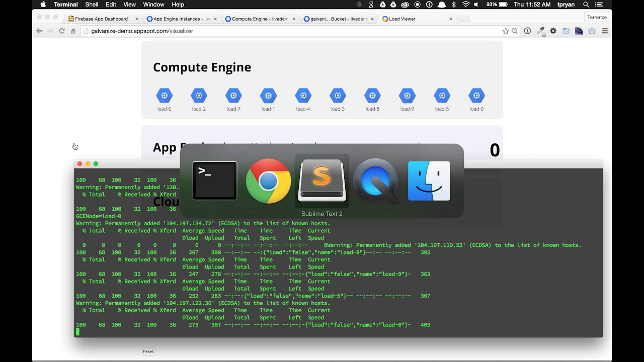Image resolution: width=644 pixels, height=362 pixels.
Task: Open the Terrence profile button
Action: (x=597, y=17)
